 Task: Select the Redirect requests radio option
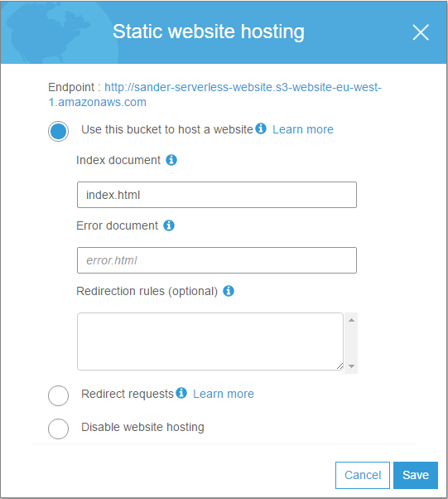tap(58, 395)
